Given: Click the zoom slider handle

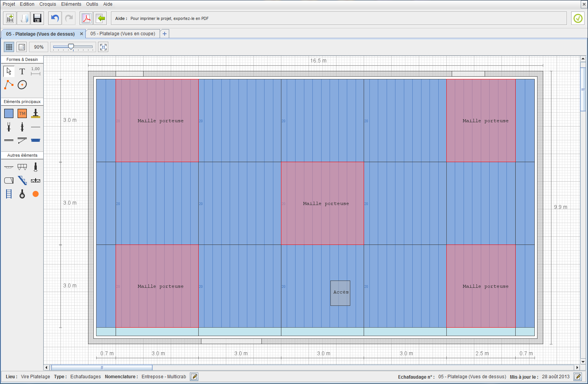Looking at the screenshot, I should pyautogui.click(x=71, y=47).
